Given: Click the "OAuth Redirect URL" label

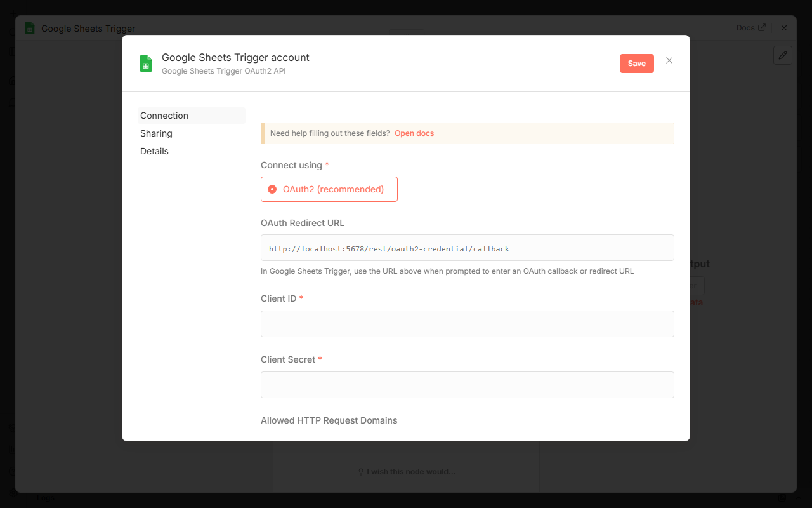Looking at the screenshot, I should [303, 223].
